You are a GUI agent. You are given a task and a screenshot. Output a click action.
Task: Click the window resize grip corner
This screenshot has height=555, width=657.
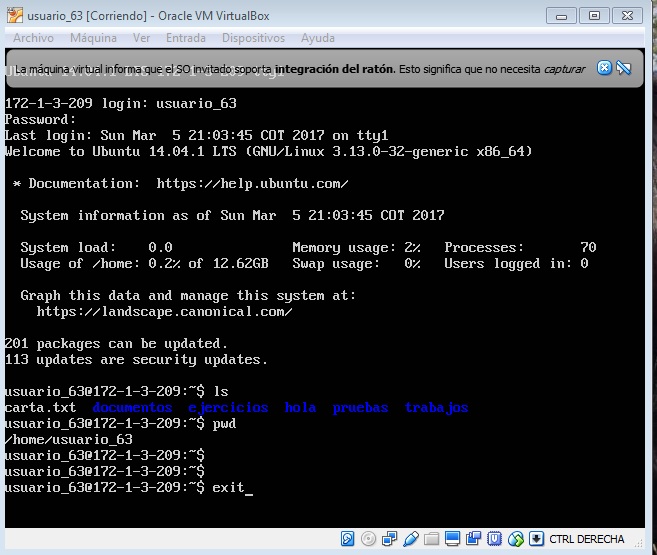click(639, 543)
